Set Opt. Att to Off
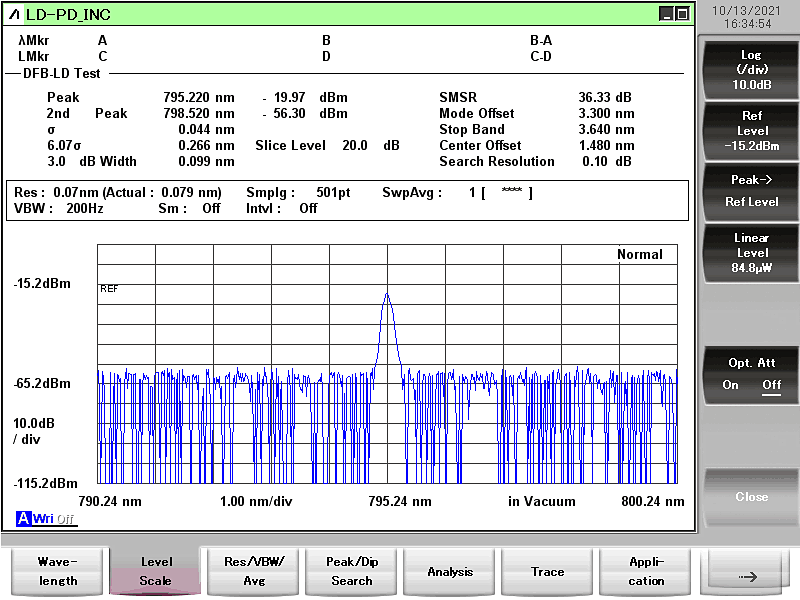 click(x=771, y=385)
